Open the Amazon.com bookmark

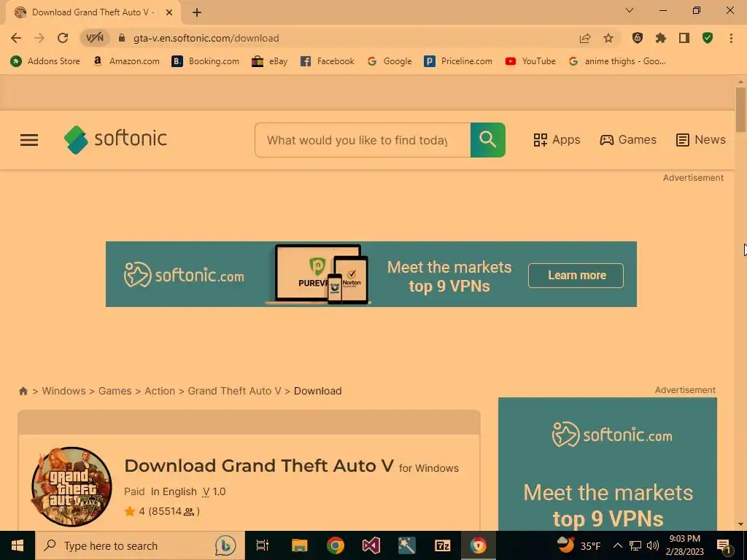(x=126, y=61)
